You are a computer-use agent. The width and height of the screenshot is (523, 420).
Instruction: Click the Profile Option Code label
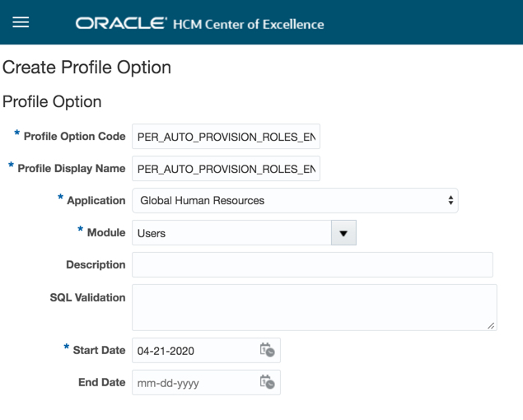[74, 136]
